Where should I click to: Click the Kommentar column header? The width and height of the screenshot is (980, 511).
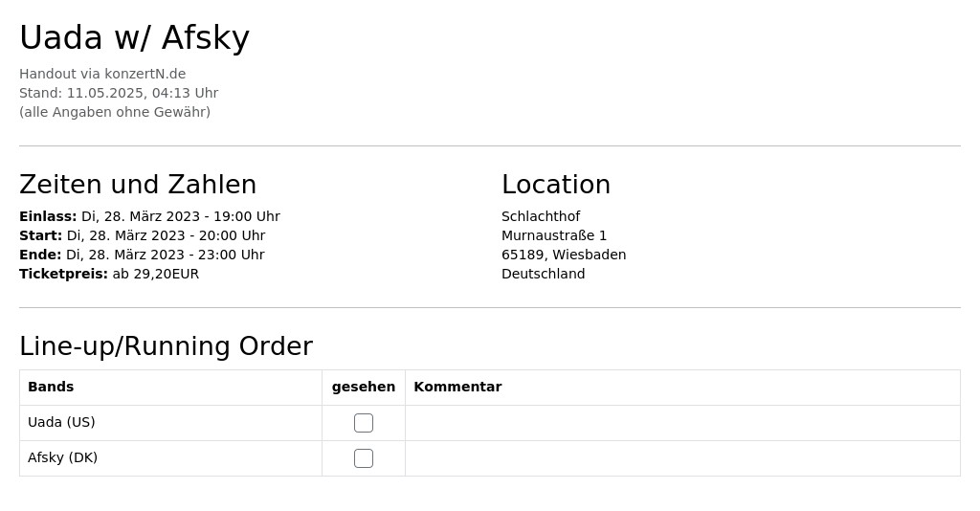click(x=457, y=387)
